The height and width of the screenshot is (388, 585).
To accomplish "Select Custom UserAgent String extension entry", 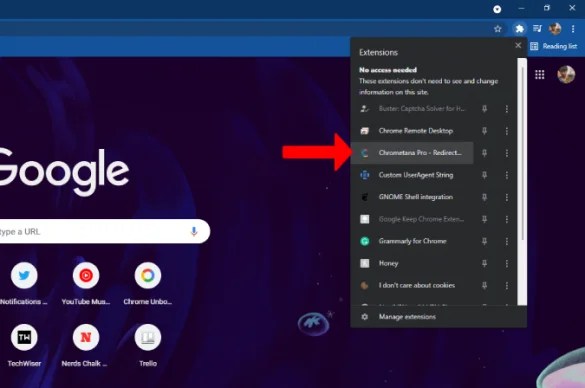I will click(x=412, y=175).
